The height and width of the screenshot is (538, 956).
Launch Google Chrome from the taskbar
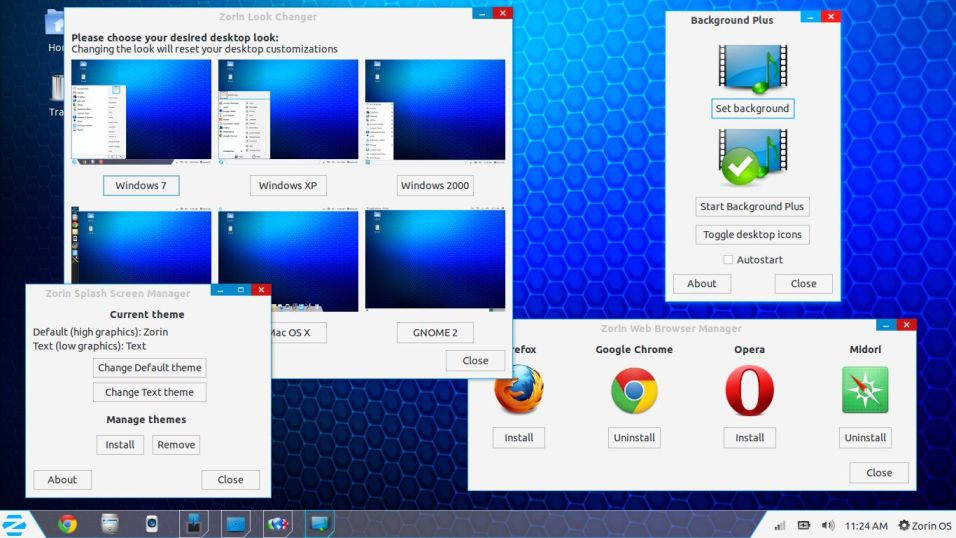click(67, 524)
